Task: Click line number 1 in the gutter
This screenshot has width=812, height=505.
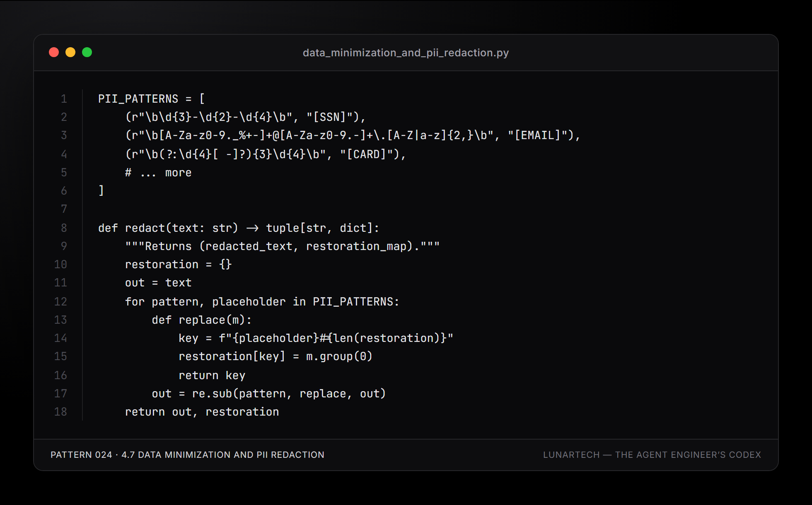Action: click(64, 99)
